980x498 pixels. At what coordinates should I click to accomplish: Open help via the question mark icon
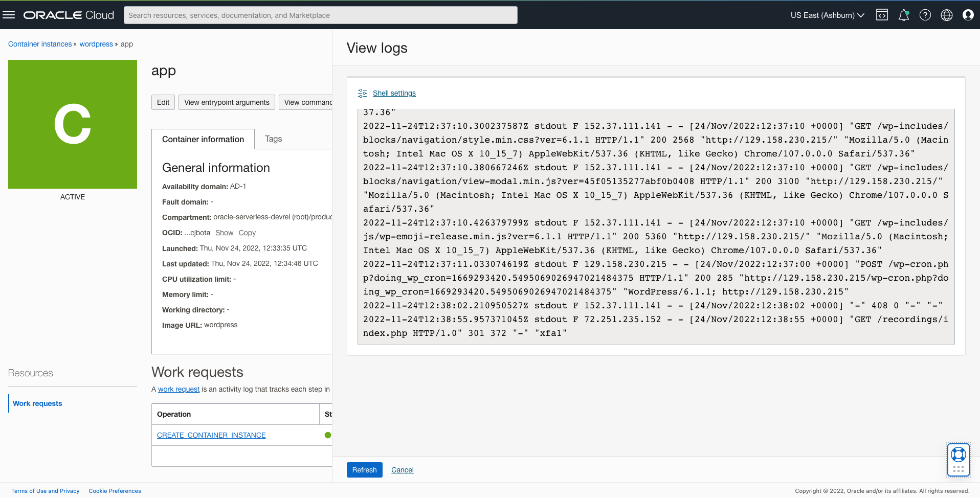[925, 15]
